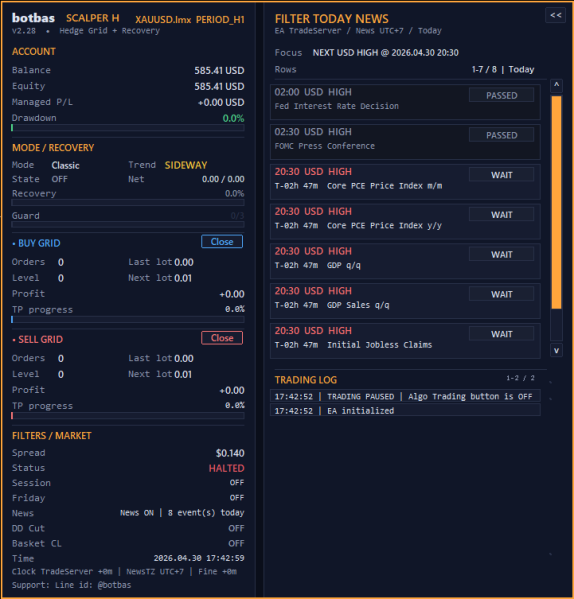Click the Recovery progress bar
The height and width of the screenshot is (599, 574).
128,202
